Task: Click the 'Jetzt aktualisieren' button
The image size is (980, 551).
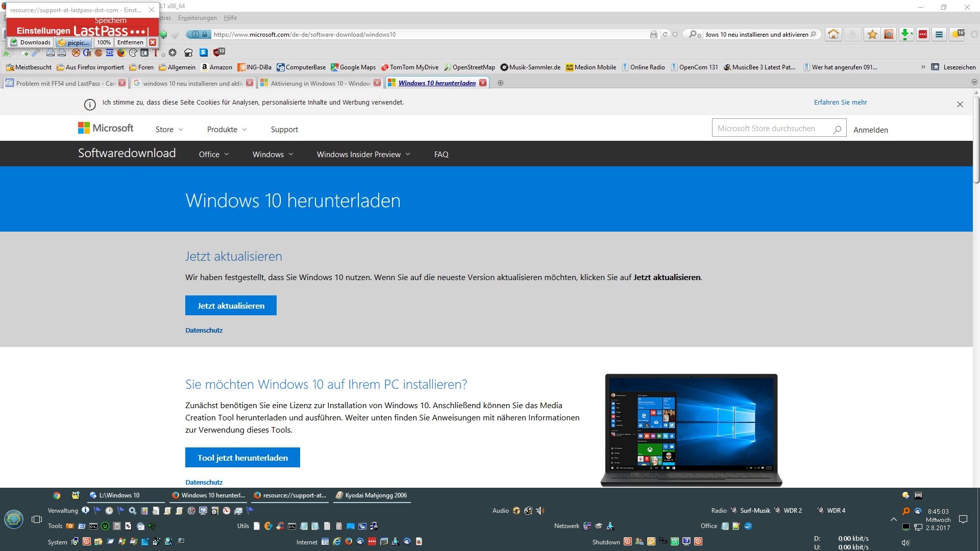Action: (231, 306)
